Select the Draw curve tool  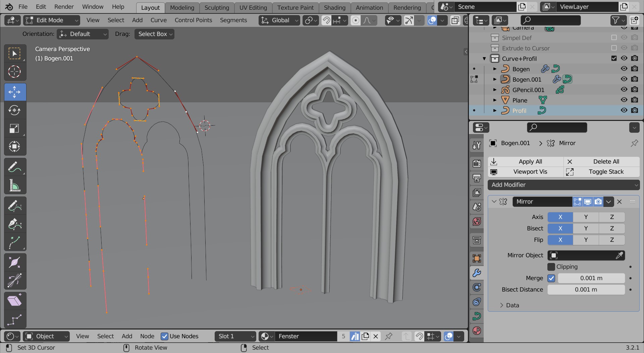[14, 206]
